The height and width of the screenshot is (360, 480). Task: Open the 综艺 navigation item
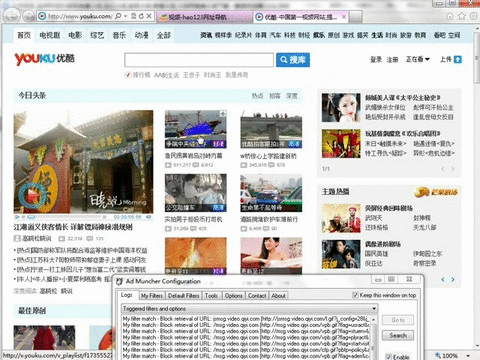point(97,35)
